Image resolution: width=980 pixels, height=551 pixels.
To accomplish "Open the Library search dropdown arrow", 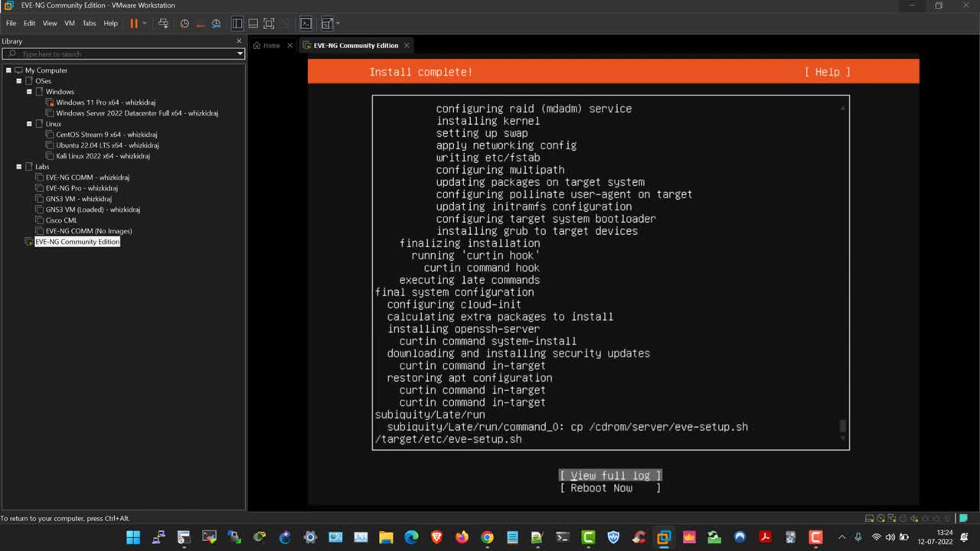I will [240, 54].
